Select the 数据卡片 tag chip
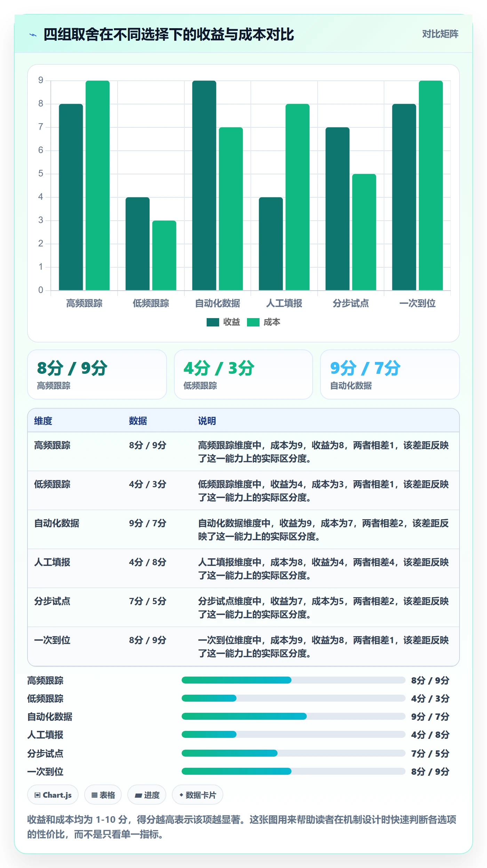487x868 pixels. tap(198, 795)
